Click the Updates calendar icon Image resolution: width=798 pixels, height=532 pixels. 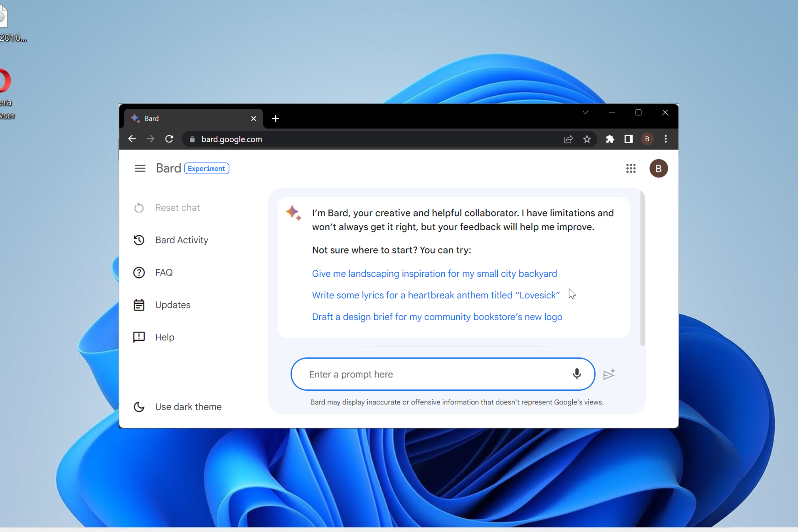[139, 305]
